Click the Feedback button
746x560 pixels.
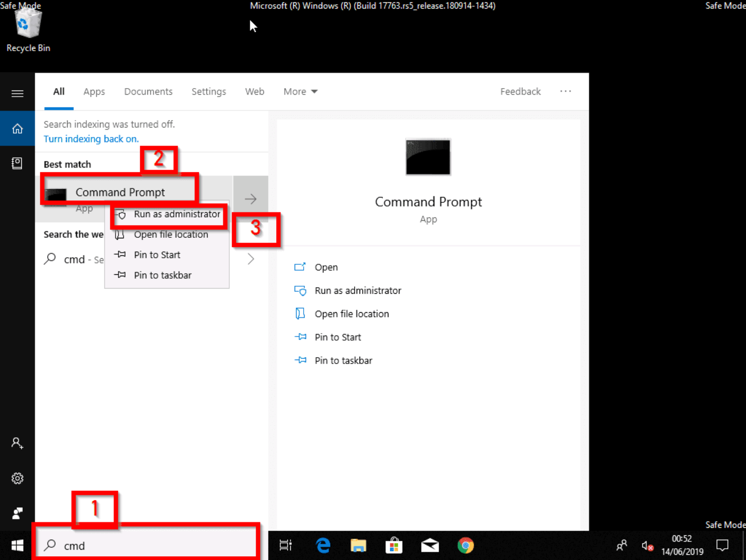click(520, 91)
